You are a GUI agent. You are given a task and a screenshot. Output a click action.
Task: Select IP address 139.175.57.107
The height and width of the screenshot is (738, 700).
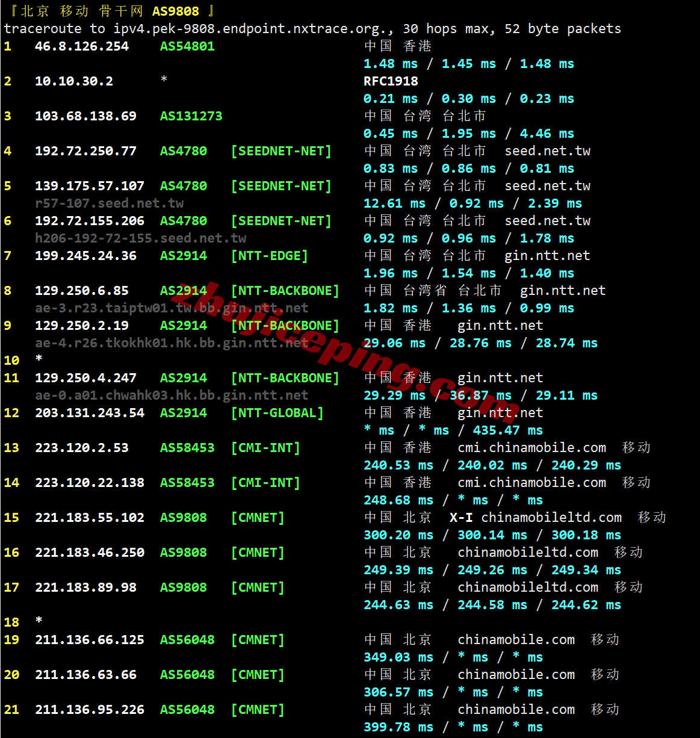90,186
